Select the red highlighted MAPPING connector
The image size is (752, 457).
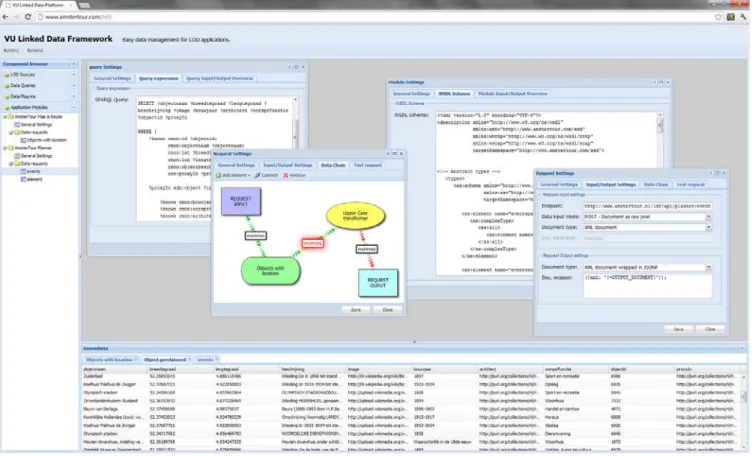click(313, 244)
